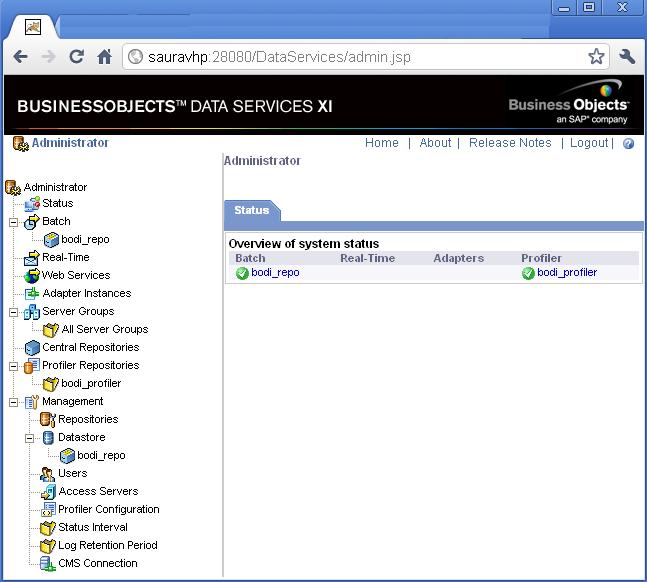Click the Status tree node icon

pyautogui.click(x=32, y=204)
